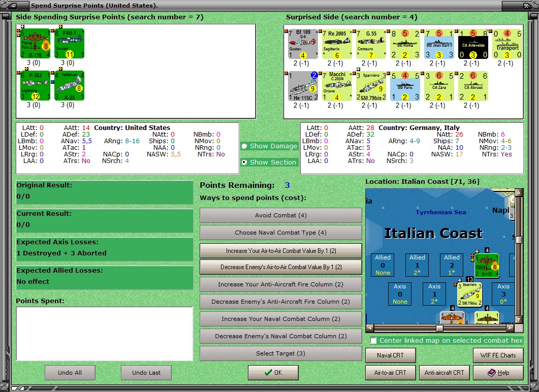
Task: Click the Undo Last button
Action: (146, 373)
